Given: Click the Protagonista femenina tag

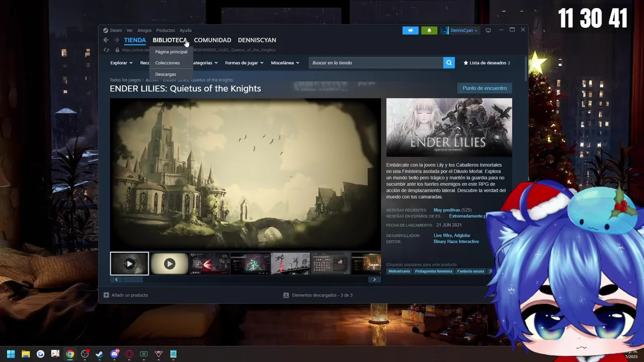Looking at the screenshot, I should coord(433,271).
